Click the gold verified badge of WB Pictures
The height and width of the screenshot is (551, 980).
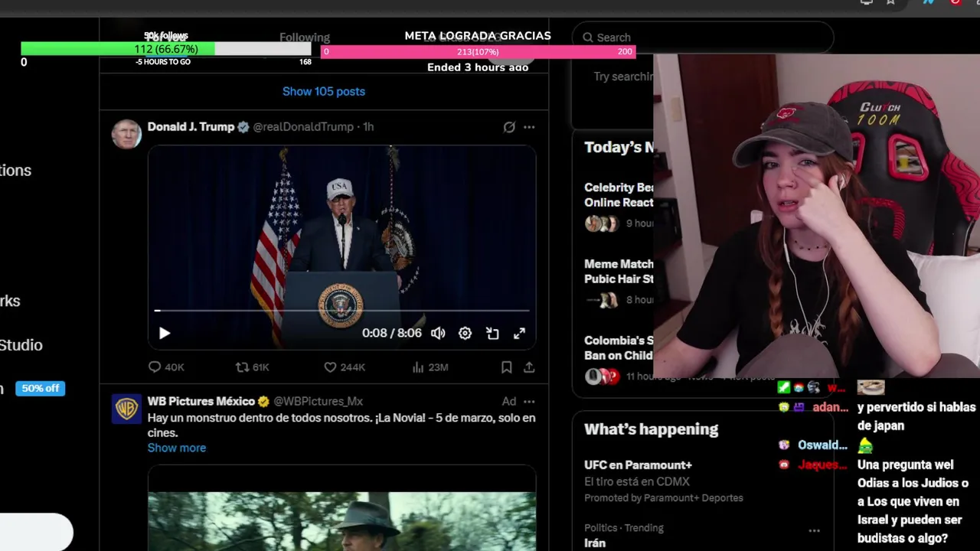point(263,401)
